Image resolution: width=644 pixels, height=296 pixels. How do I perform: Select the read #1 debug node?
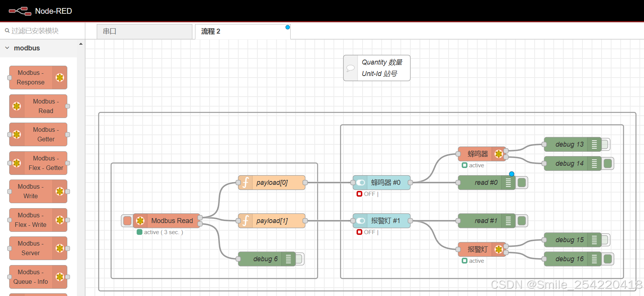(486, 221)
